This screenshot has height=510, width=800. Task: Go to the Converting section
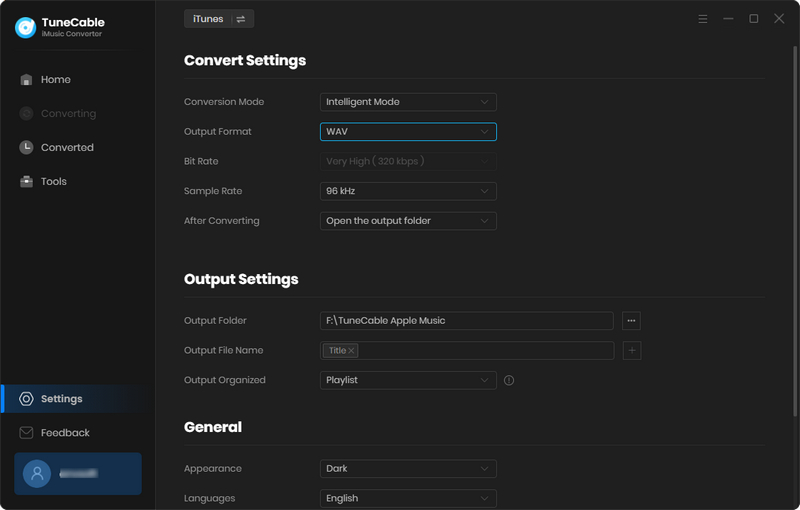(77, 113)
